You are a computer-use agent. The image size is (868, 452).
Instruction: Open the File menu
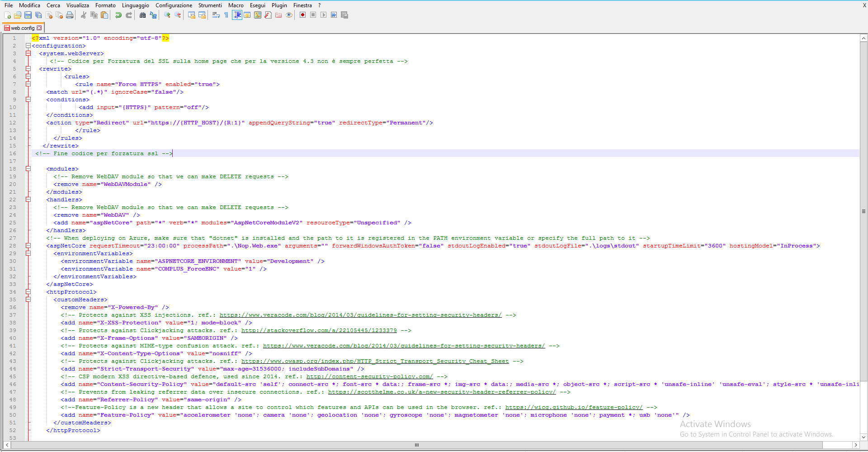[x=9, y=5]
